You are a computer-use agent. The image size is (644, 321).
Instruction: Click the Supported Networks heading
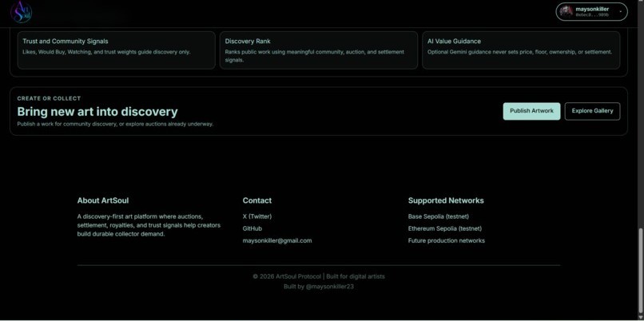[x=446, y=200]
